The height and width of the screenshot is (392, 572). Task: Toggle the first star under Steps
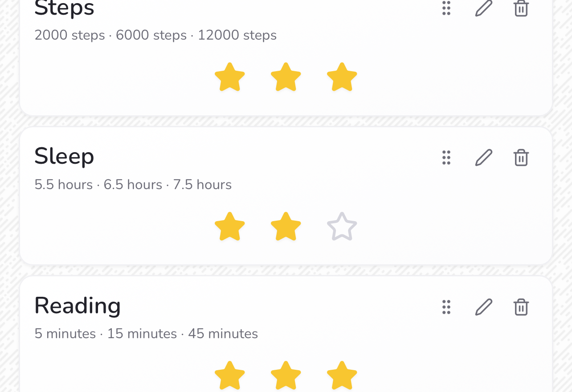coord(230,77)
